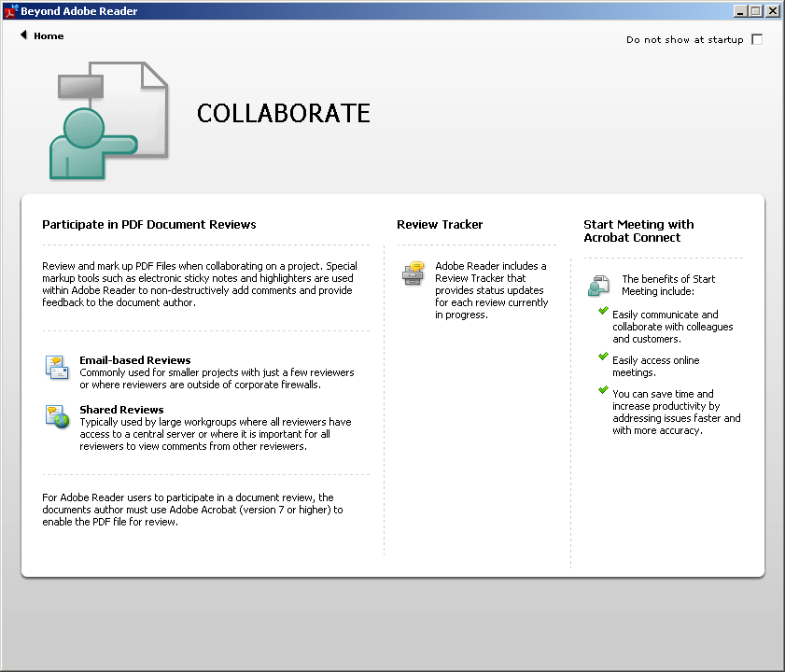
Task: Click the Adobe Reader title bar icon
Action: point(11,10)
